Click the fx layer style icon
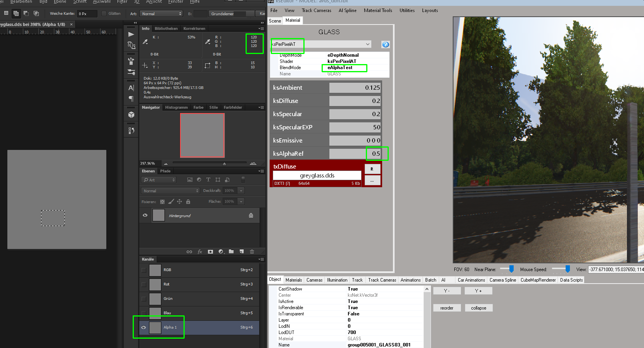 click(200, 252)
